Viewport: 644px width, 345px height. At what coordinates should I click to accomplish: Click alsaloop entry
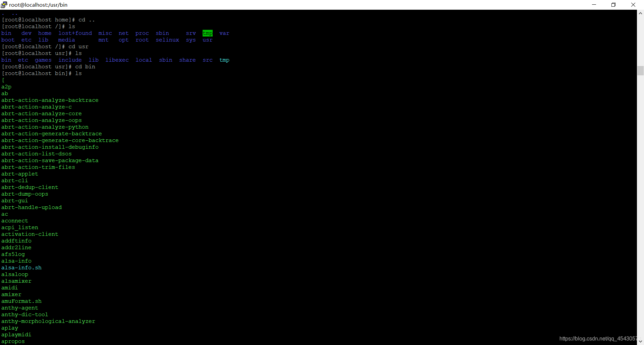tap(15, 274)
